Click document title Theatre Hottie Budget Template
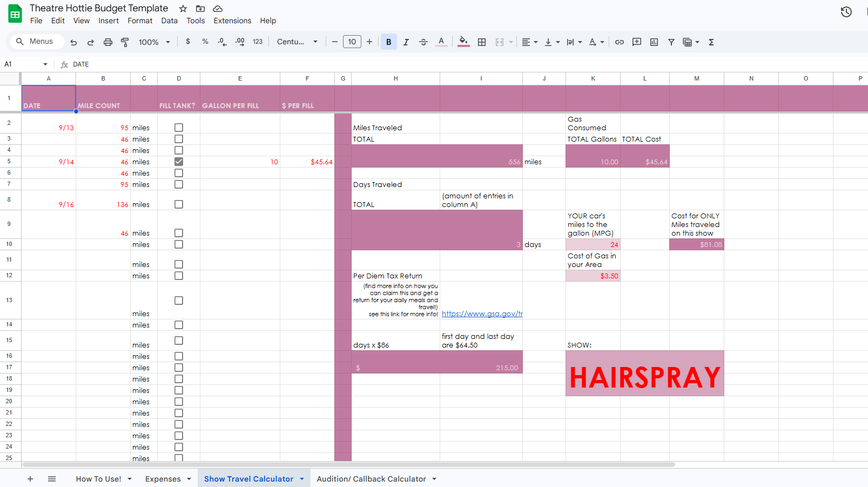The height and width of the screenshot is (487, 868). pyautogui.click(x=99, y=8)
